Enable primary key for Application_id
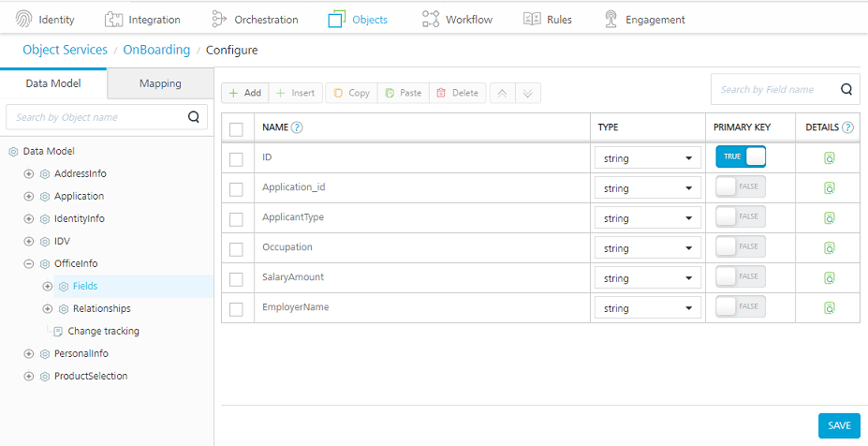Viewport: 868px width, 446px height. [x=741, y=187]
